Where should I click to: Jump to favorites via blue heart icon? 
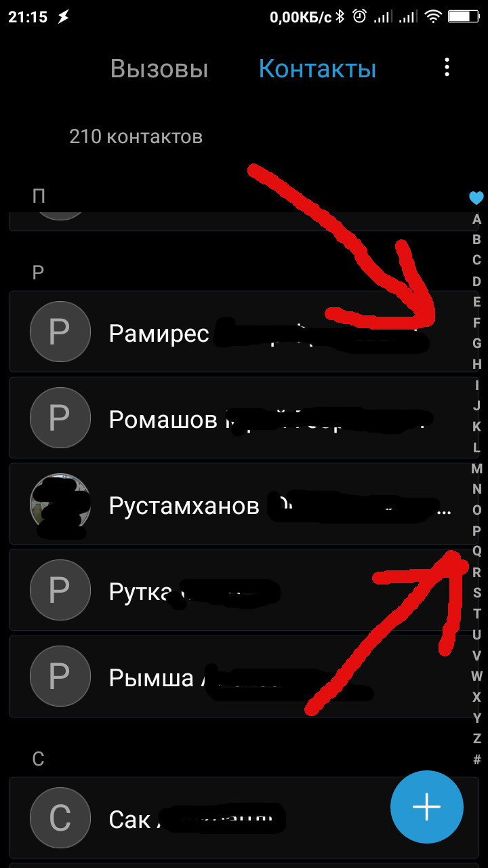(x=476, y=198)
